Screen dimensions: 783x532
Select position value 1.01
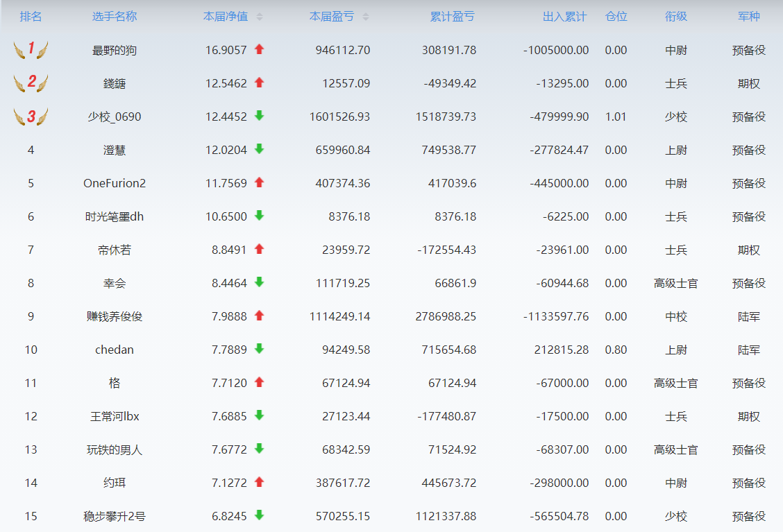(x=616, y=117)
